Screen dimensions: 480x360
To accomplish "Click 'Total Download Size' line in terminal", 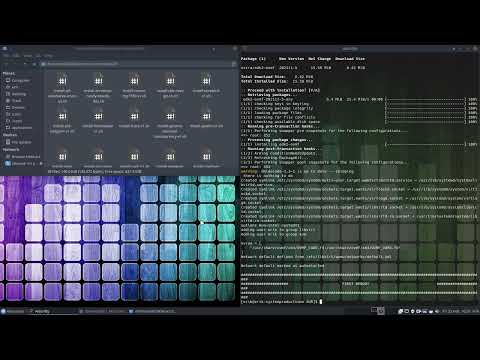I will coord(277,77).
